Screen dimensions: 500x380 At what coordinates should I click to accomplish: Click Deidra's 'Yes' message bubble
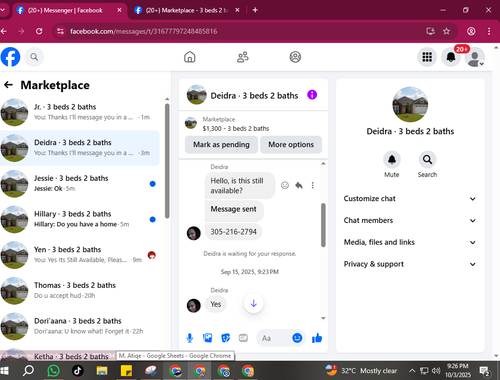(216, 304)
